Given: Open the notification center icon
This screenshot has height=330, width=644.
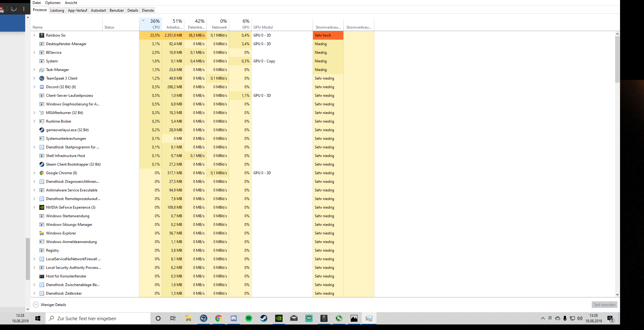Looking at the screenshot, I should [x=611, y=319].
